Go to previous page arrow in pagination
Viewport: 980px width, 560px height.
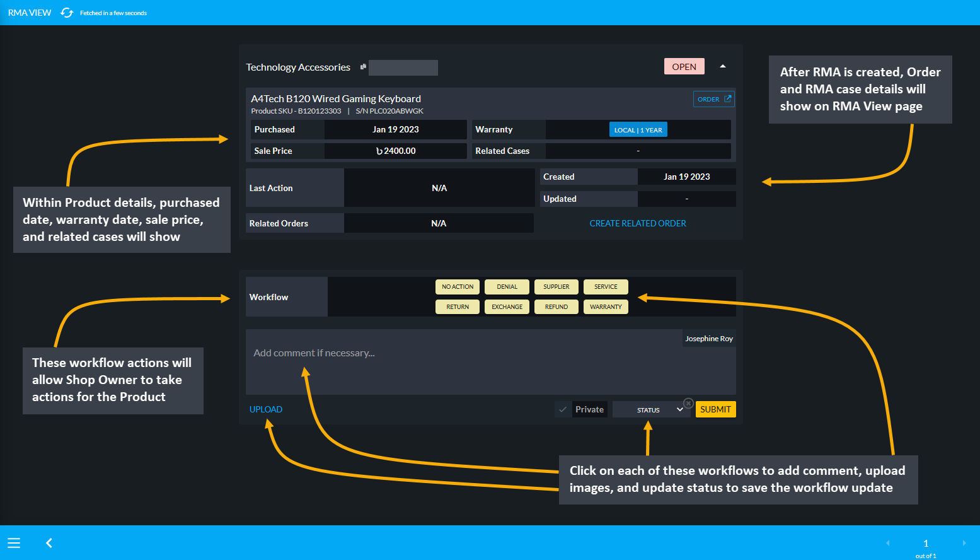click(888, 543)
